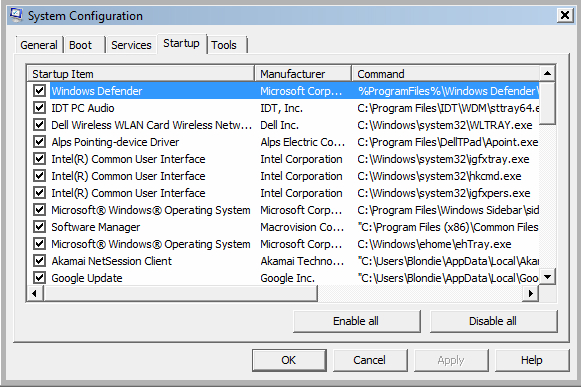The height and width of the screenshot is (387, 581).
Task: Uncheck the ehTray.exe startup entry
Action: [39, 244]
